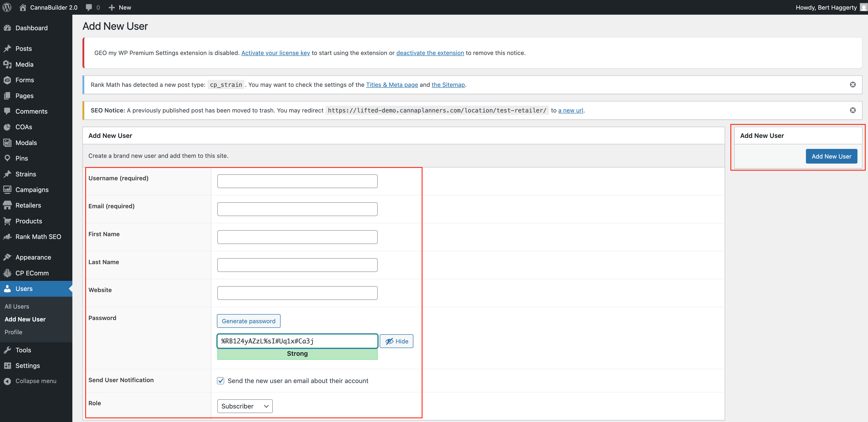Open the Role dropdown set to Subscriber
The height and width of the screenshot is (422, 868).
tap(245, 406)
